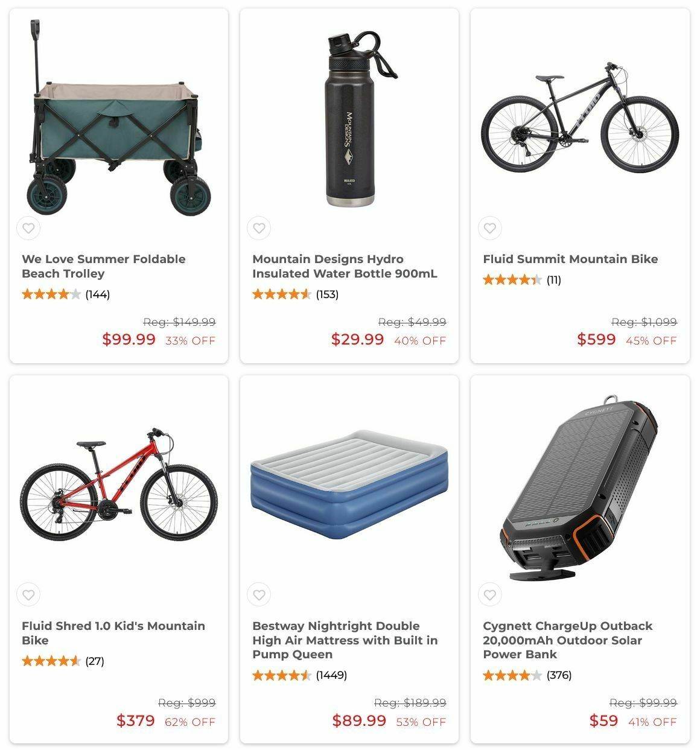Open the 376 reviews for Cygnett power bank

527,675
